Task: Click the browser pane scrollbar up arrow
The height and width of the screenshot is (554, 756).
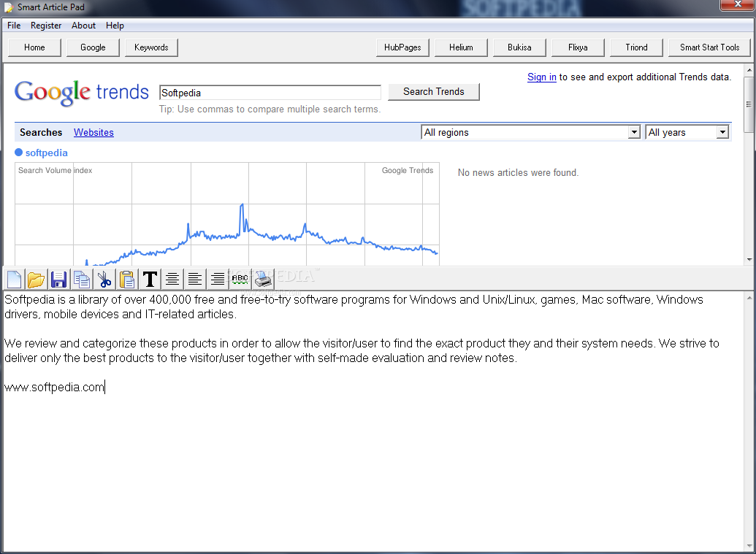Action: coord(749,70)
